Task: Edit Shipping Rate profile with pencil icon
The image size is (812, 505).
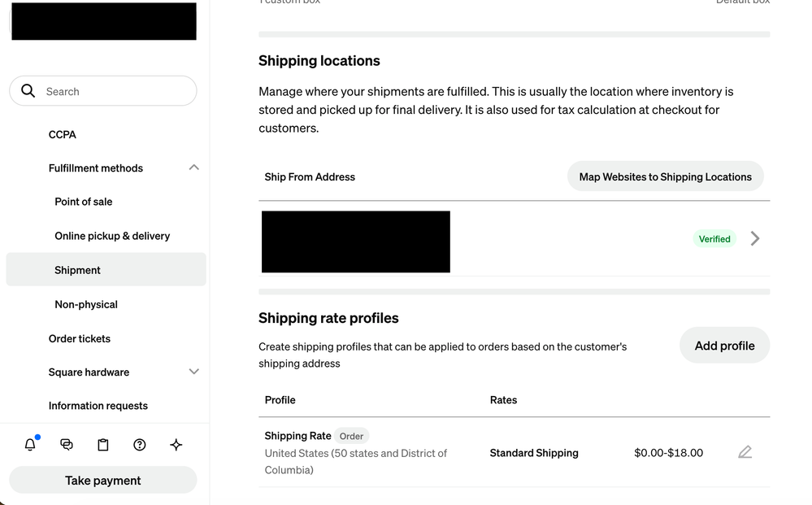Action: (x=745, y=452)
